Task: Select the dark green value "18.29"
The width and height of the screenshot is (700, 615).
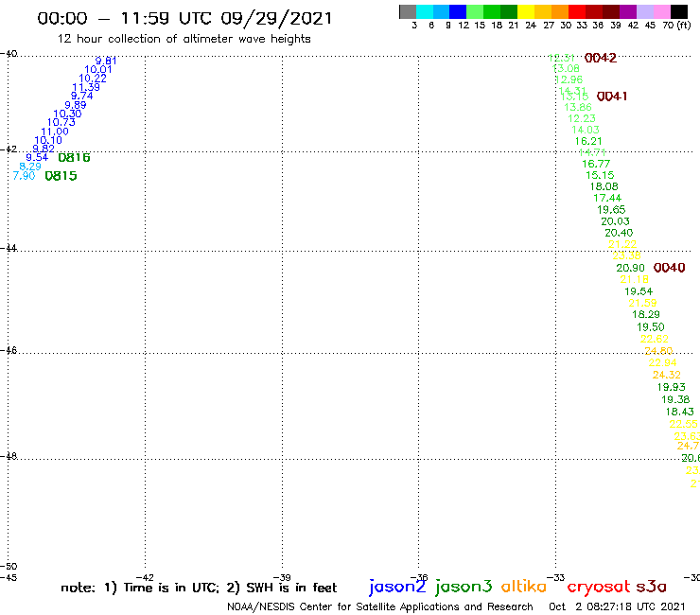Action: point(646,315)
